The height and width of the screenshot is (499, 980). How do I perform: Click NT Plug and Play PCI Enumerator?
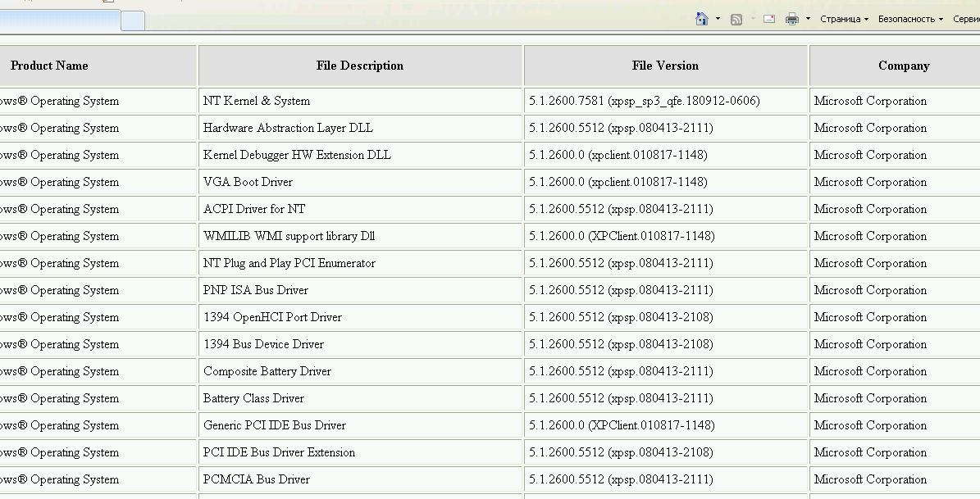360,263
